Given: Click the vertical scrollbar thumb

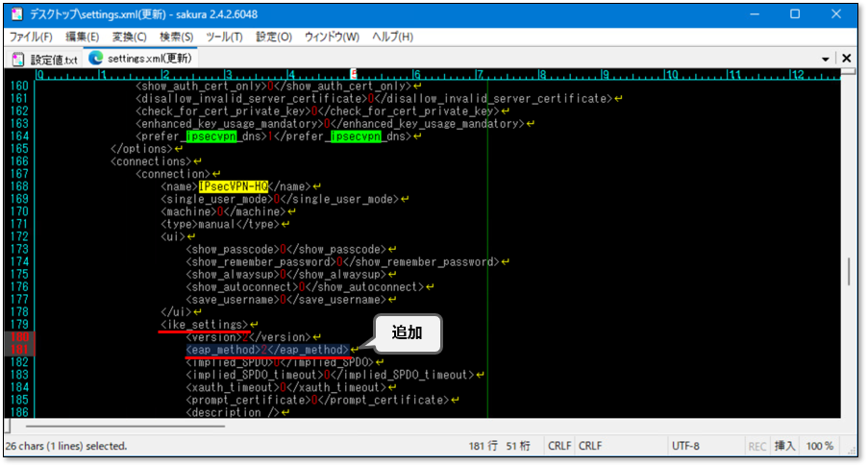Looking at the screenshot, I should click(x=848, y=273).
